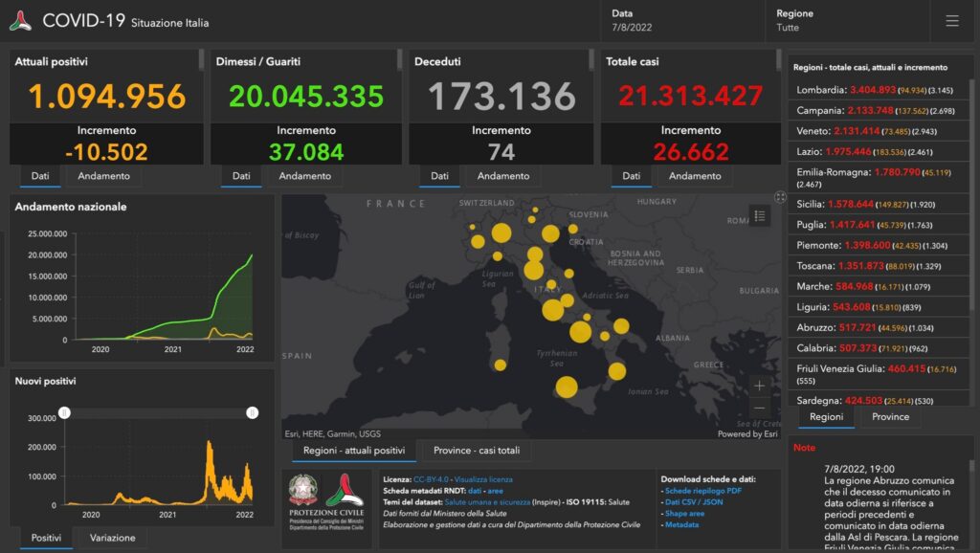Switch Totale casi to Andamento tab

(695, 176)
